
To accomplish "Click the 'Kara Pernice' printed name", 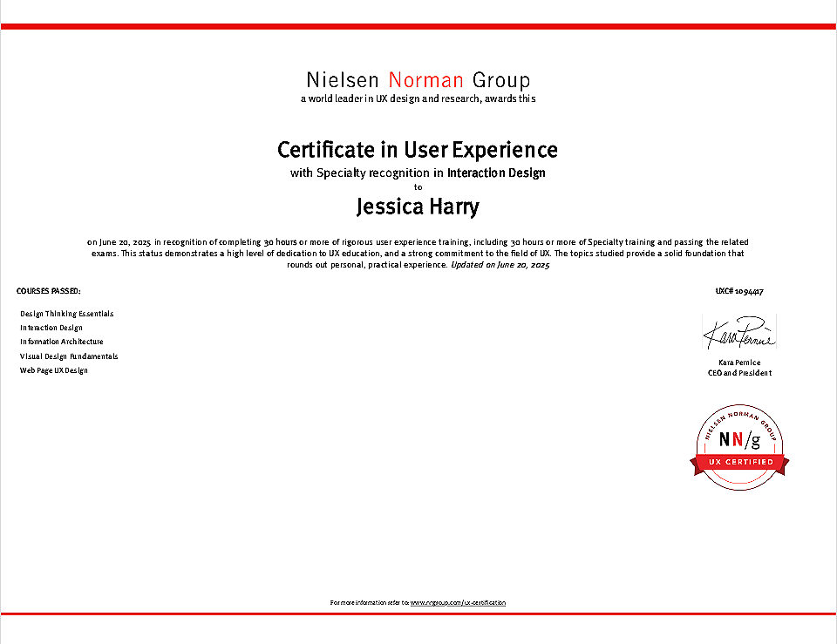I will coord(739,363).
